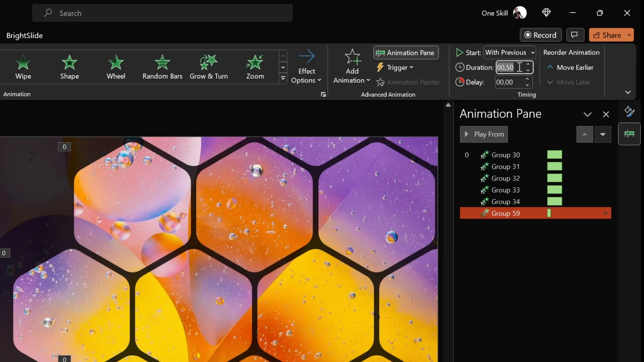The height and width of the screenshot is (362, 644).
Task: Apply the Zoom animation effect
Action: click(x=255, y=67)
